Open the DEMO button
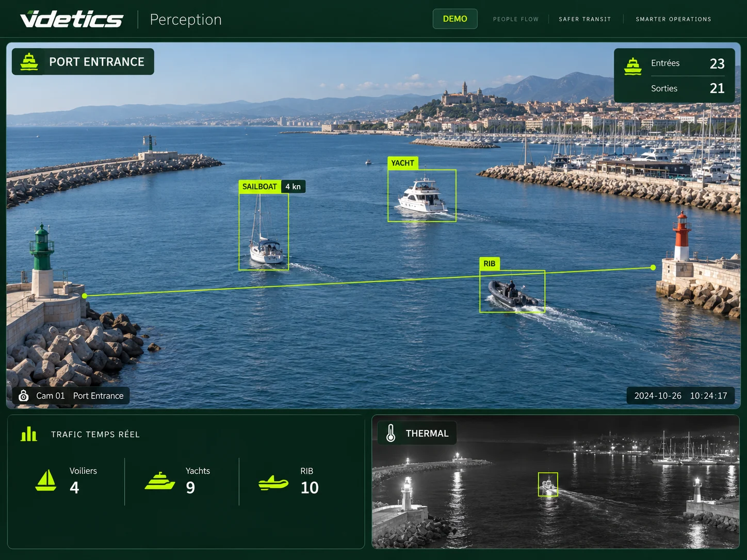The width and height of the screenshot is (747, 560). pyautogui.click(x=455, y=19)
